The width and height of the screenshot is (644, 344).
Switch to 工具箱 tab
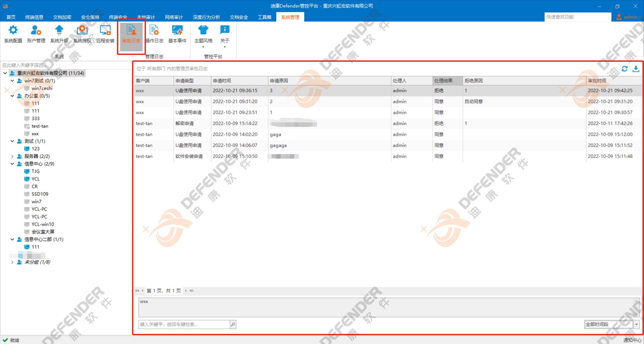coord(264,17)
